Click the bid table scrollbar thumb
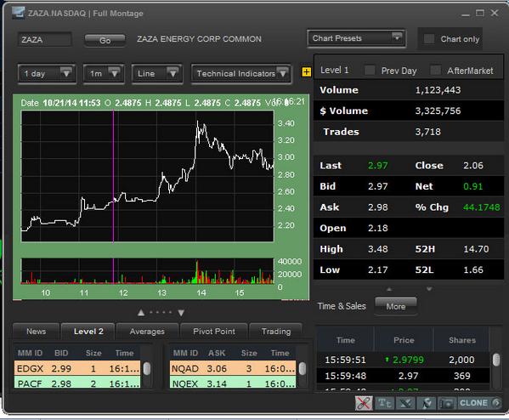 [147, 369]
